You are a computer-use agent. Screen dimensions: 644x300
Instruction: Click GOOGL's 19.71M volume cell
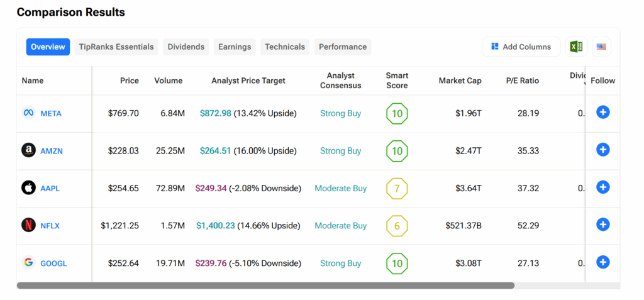pyautogui.click(x=170, y=263)
